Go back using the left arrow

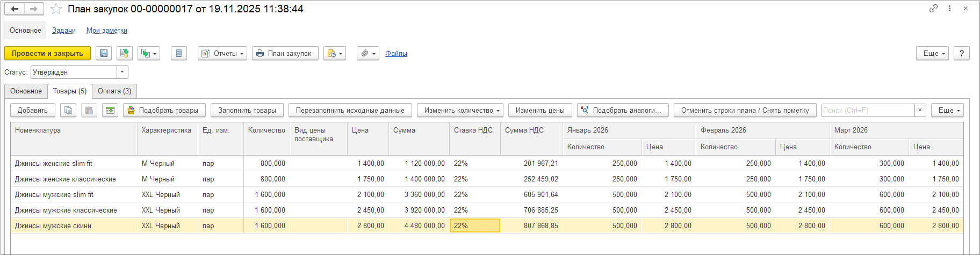tap(15, 9)
